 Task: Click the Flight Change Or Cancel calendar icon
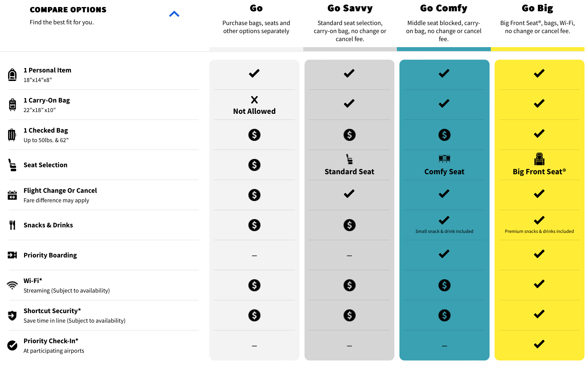coord(12,195)
